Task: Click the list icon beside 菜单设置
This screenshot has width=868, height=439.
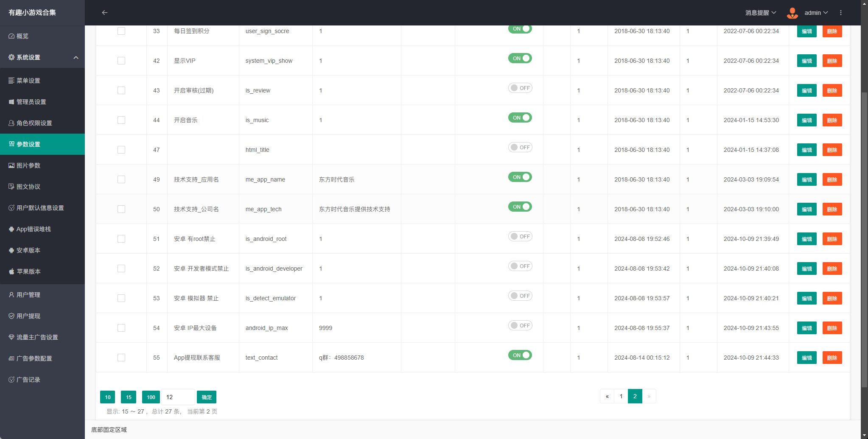Action: pos(11,81)
